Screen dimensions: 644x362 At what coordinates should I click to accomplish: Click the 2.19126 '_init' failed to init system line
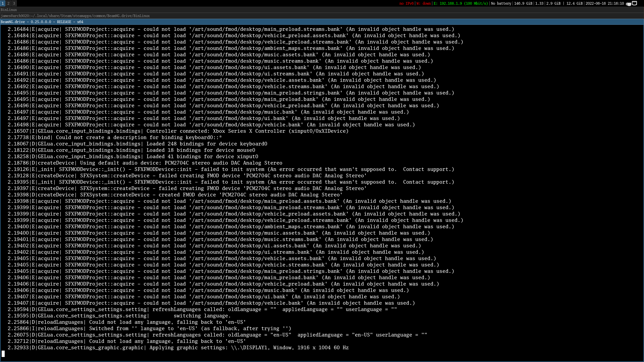pos(231,169)
